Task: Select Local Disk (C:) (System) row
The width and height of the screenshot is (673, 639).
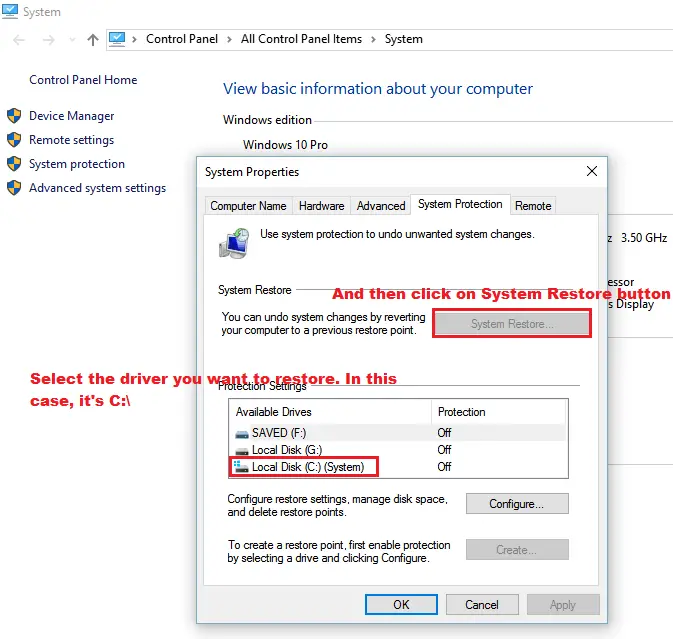Action: point(398,467)
